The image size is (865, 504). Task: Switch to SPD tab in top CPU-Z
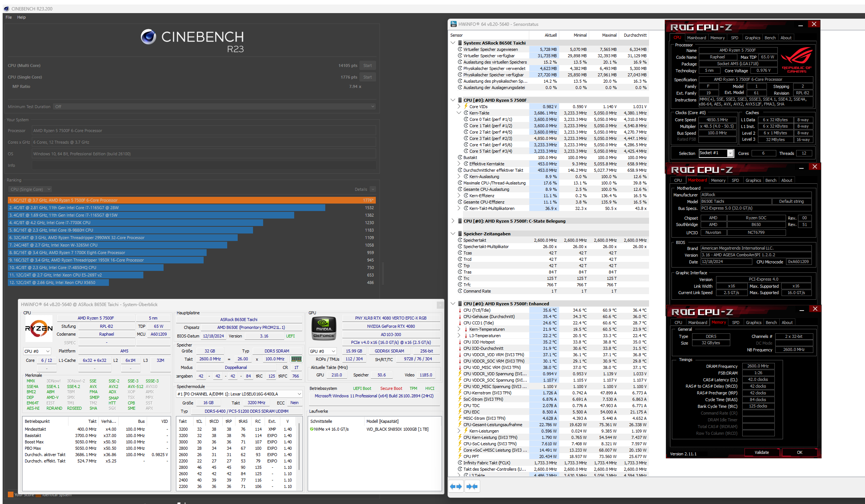(734, 38)
